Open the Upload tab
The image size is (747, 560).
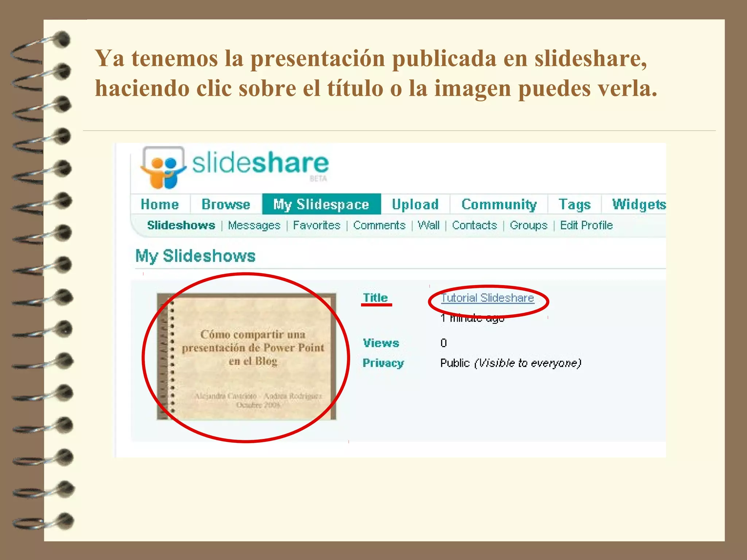click(x=415, y=204)
